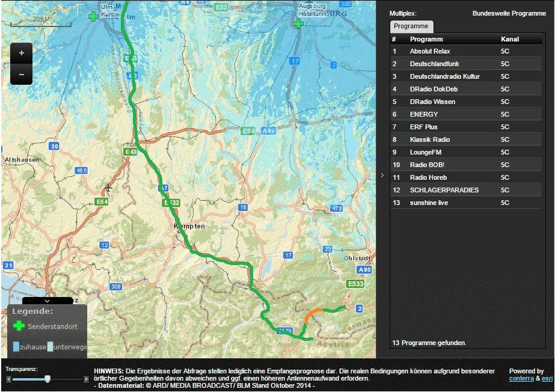This screenshot has height=392, width=555.
Task: Collapse the legend panel with chevron
Action: (x=47, y=300)
